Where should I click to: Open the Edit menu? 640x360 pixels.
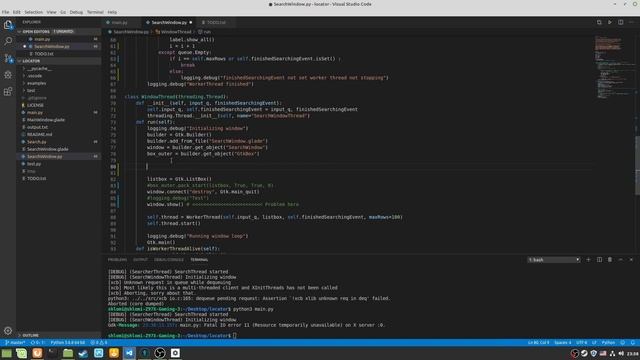pos(16,12)
